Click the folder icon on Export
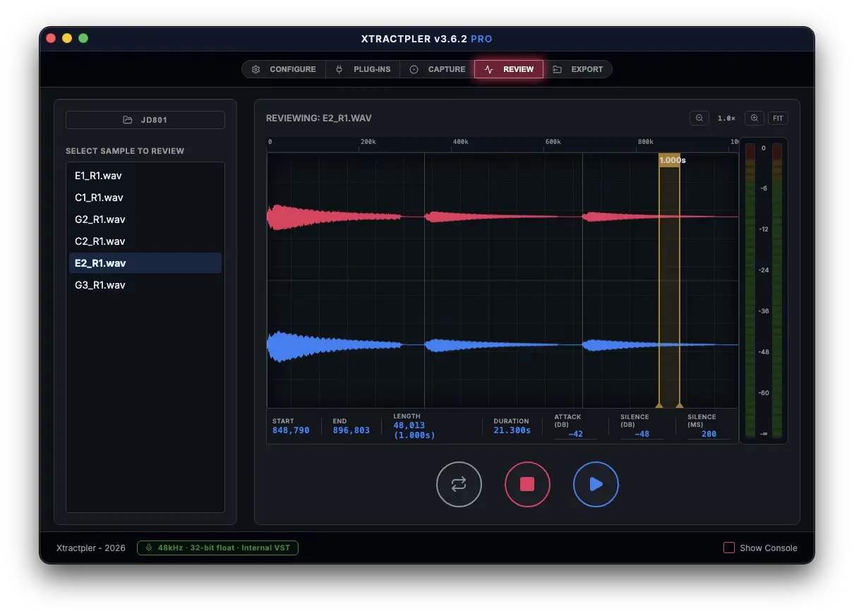The width and height of the screenshot is (854, 616). (558, 69)
